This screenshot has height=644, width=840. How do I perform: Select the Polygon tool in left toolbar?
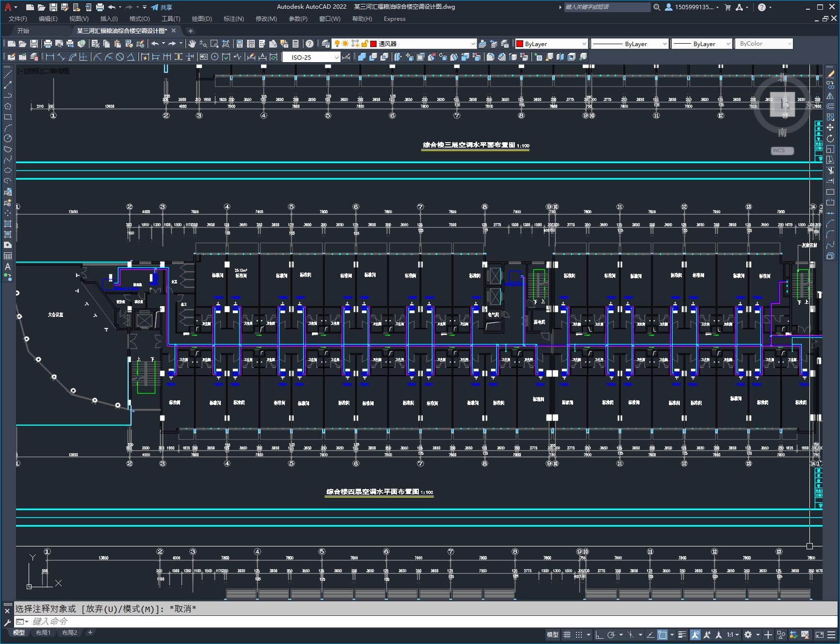(x=8, y=106)
